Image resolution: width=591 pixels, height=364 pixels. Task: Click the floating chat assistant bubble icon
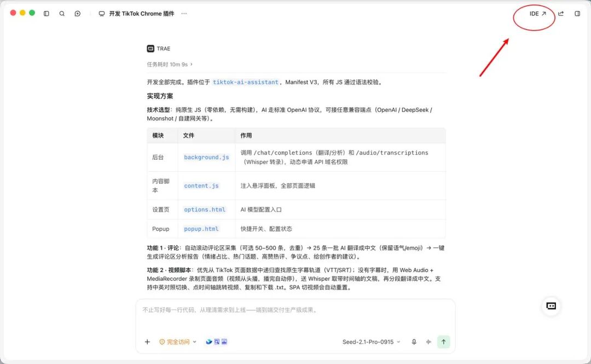coord(551,306)
